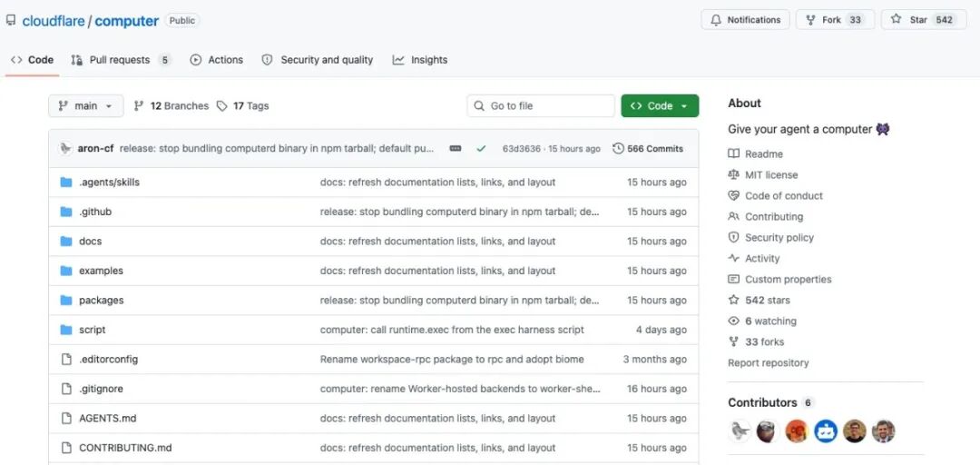Image resolution: width=980 pixels, height=465 pixels.
Task: Expand commit message ellipsis button
Action: 456,149
